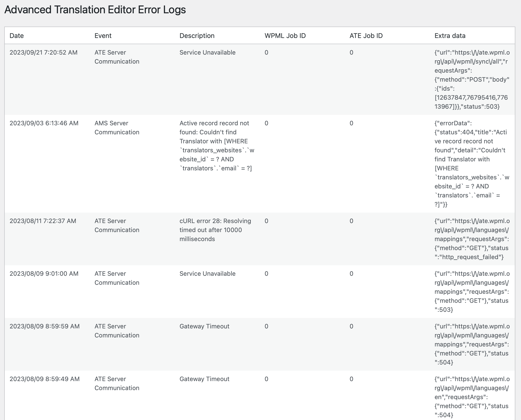Select the ATE Job ID column header
Viewport: 521px width, 420px height.
click(366, 36)
